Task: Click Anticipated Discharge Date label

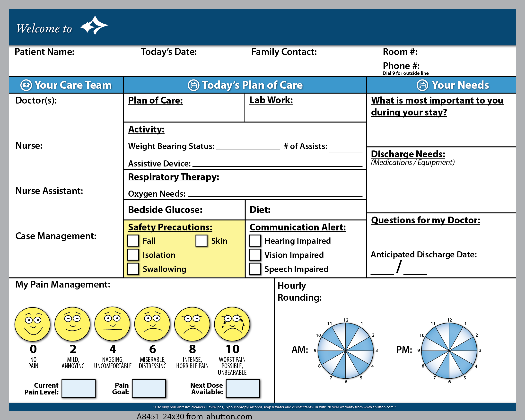Action: click(x=424, y=255)
